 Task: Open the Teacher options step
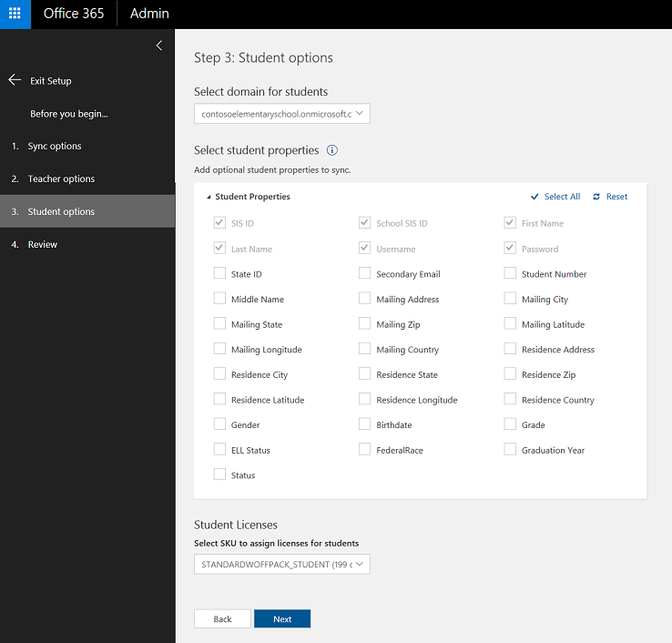point(61,179)
